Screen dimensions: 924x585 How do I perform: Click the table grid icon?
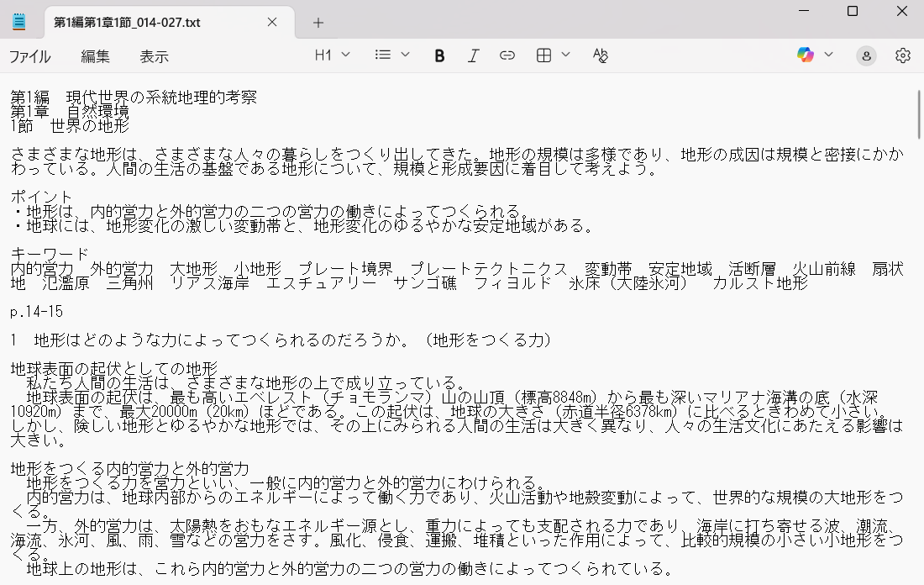coord(544,55)
